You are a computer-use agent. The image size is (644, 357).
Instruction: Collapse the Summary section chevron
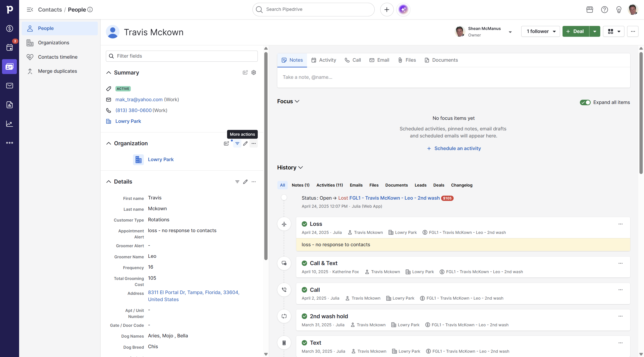(109, 73)
